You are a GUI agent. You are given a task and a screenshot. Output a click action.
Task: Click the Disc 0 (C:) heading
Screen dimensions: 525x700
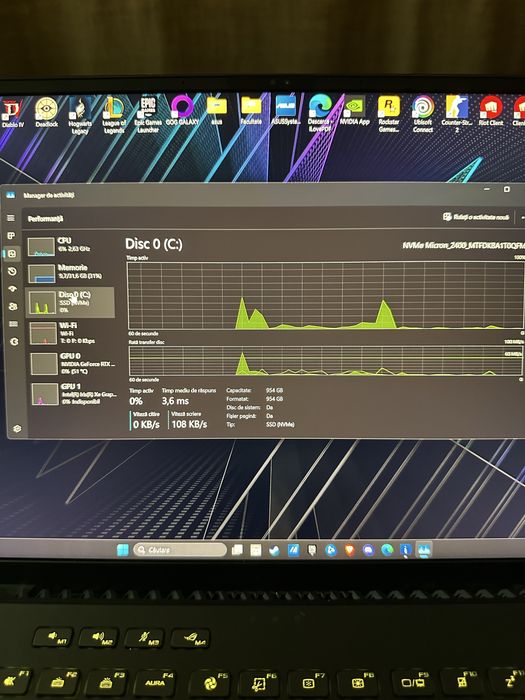click(154, 244)
